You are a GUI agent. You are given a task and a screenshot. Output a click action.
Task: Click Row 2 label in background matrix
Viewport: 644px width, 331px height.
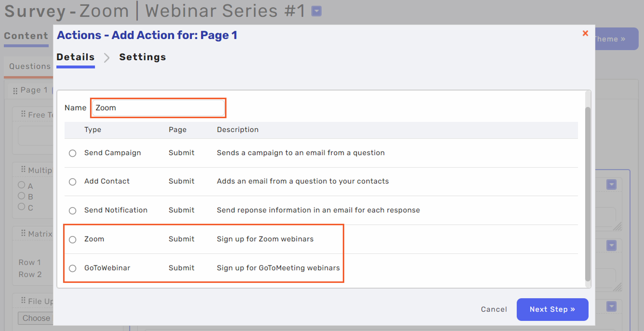point(30,275)
